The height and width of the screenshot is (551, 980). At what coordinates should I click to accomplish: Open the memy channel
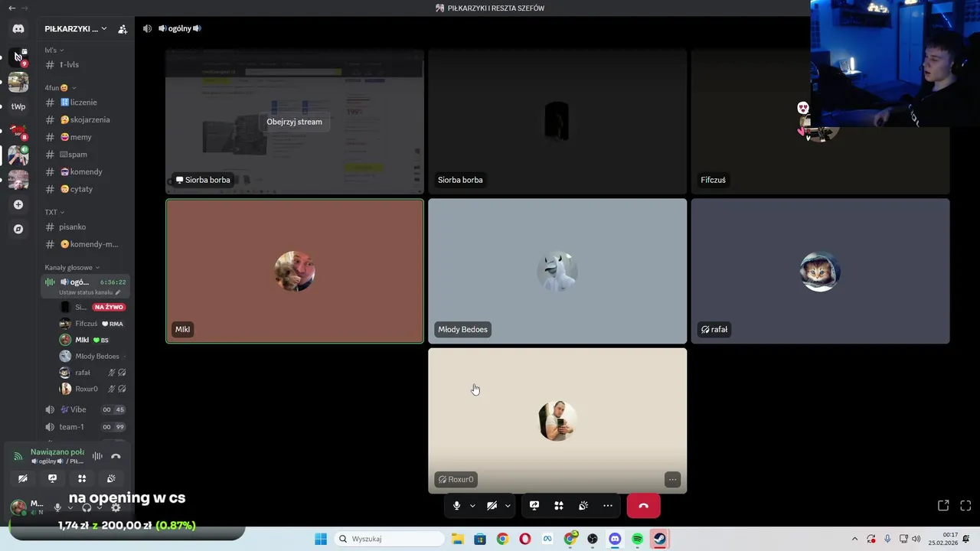(85, 137)
